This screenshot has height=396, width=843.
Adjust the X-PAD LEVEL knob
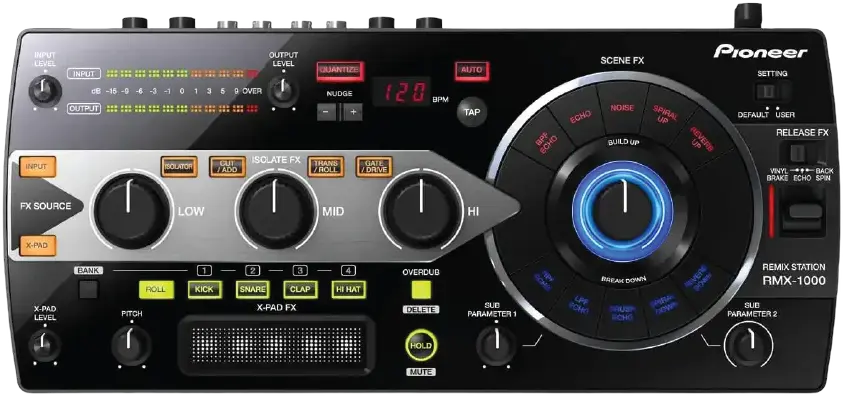click(x=45, y=344)
